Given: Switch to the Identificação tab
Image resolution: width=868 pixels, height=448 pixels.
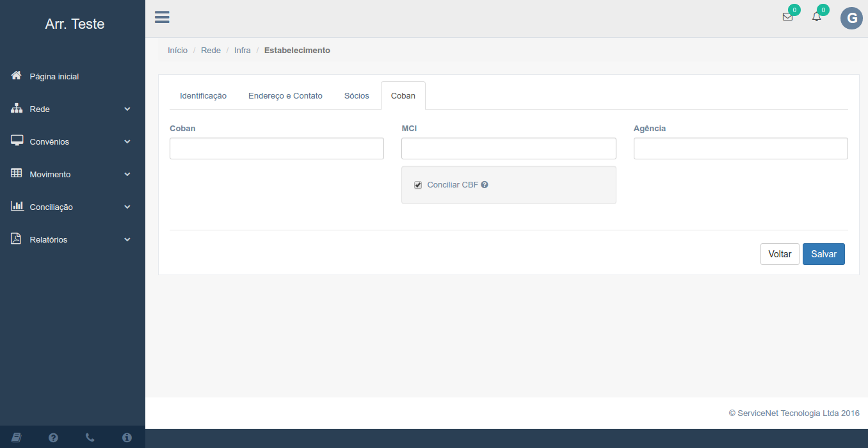Looking at the screenshot, I should tap(203, 96).
